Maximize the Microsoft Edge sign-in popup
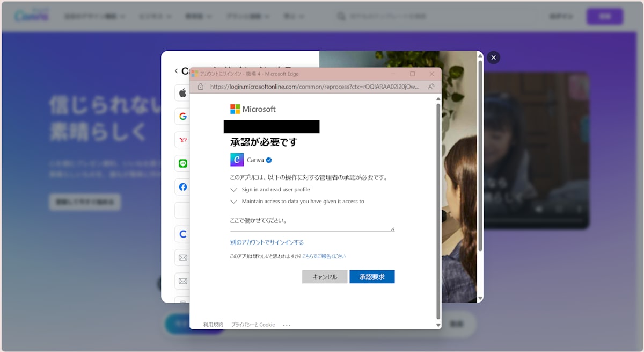The image size is (644, 352). tap(412, 74)
